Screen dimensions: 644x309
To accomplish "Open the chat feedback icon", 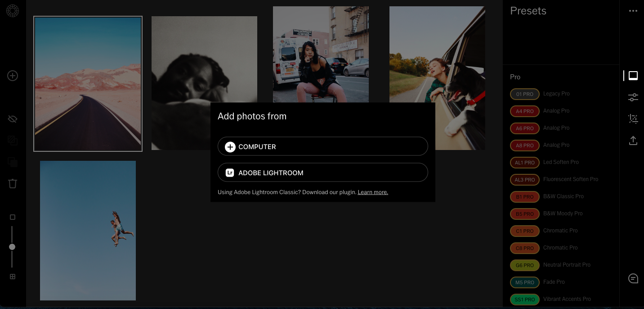I will pos(633,278).
